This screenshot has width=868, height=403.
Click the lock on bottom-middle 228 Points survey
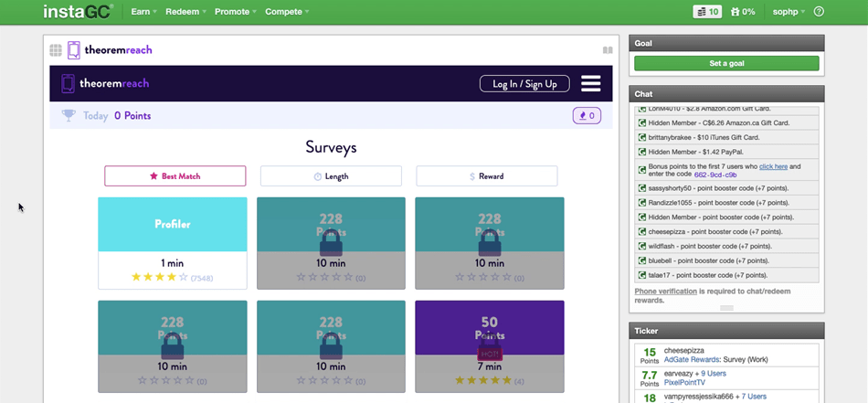(x=331, y=346)
